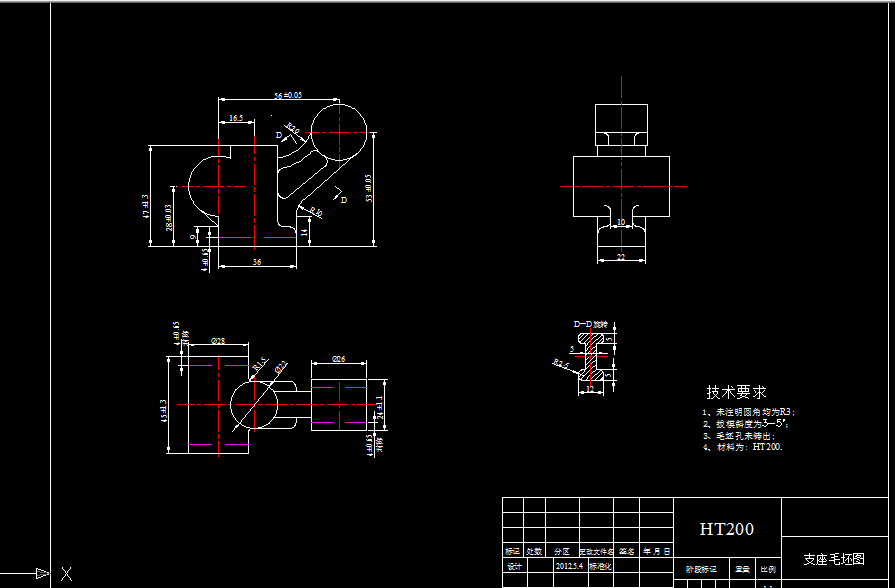
Task: Select the 分区 title block cell
Action: [562, 551]
